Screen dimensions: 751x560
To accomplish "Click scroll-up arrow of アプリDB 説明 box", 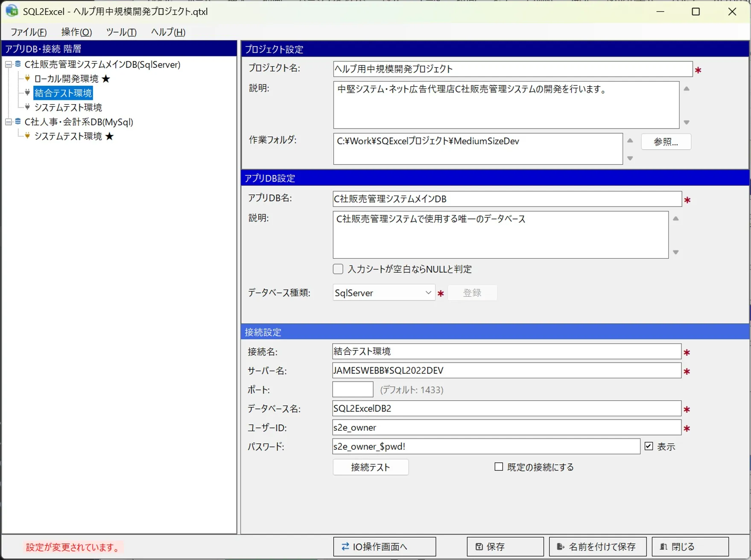I will (676, 219).
